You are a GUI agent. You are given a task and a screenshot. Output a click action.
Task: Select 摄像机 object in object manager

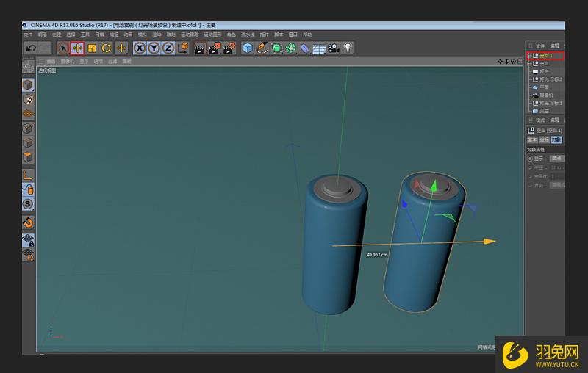(x=545, y=95)
